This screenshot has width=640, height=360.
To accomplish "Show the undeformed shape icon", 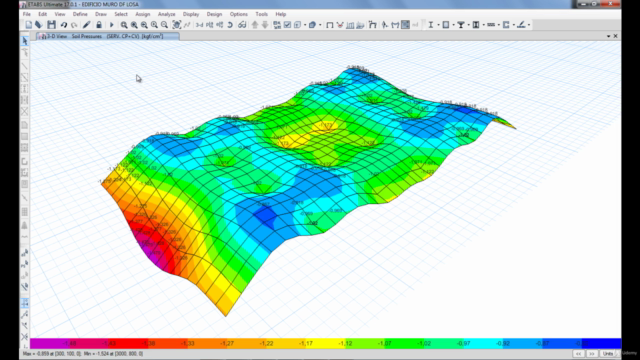I will tap(330, 25).
